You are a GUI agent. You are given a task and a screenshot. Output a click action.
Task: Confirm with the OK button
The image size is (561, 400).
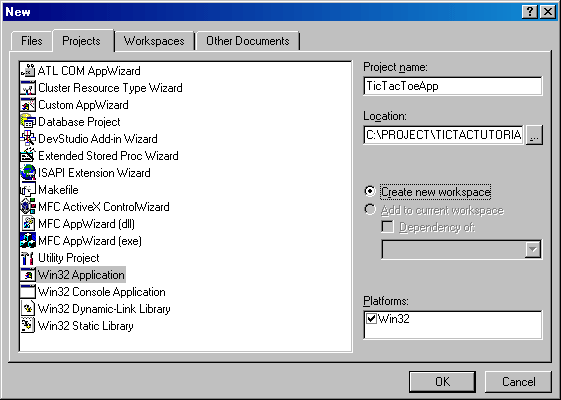pos(442,381)
